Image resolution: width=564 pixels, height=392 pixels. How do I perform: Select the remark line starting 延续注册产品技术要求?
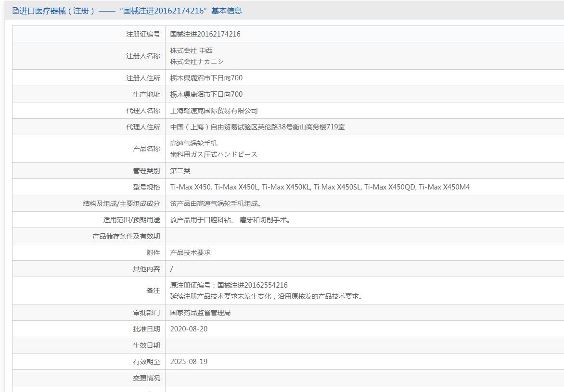click(267, 296)
